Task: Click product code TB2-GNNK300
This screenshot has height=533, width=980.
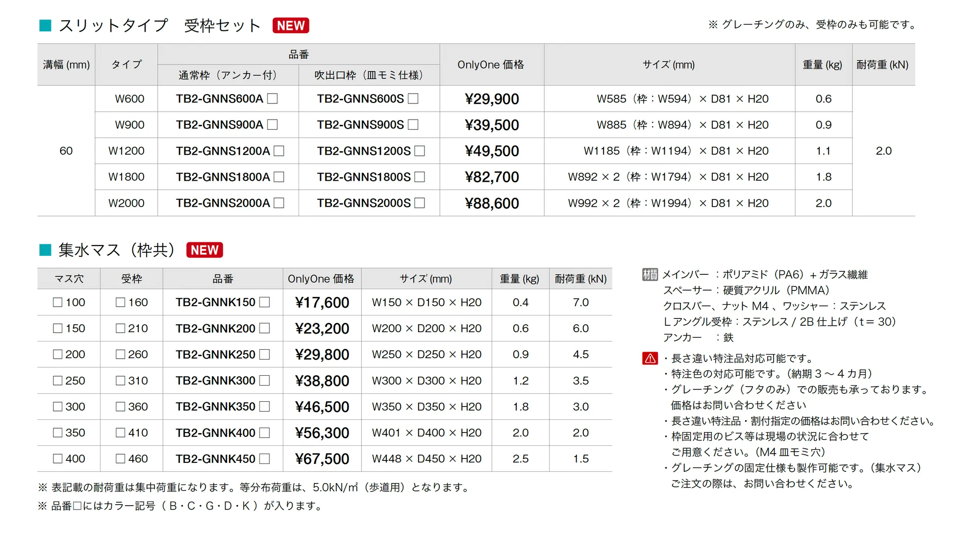Action: [x=215, y=380]
